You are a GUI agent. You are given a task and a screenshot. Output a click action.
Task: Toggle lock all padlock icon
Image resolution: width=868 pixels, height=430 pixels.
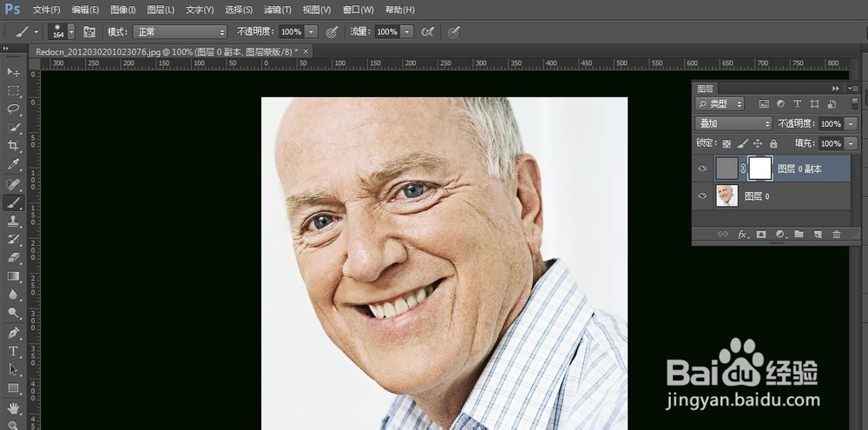[773, 143]
